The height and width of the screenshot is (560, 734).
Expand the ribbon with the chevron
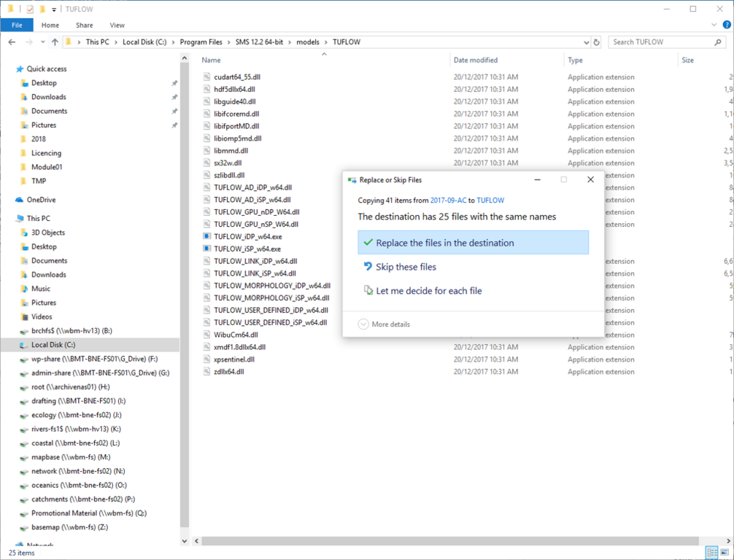(714, 25)
